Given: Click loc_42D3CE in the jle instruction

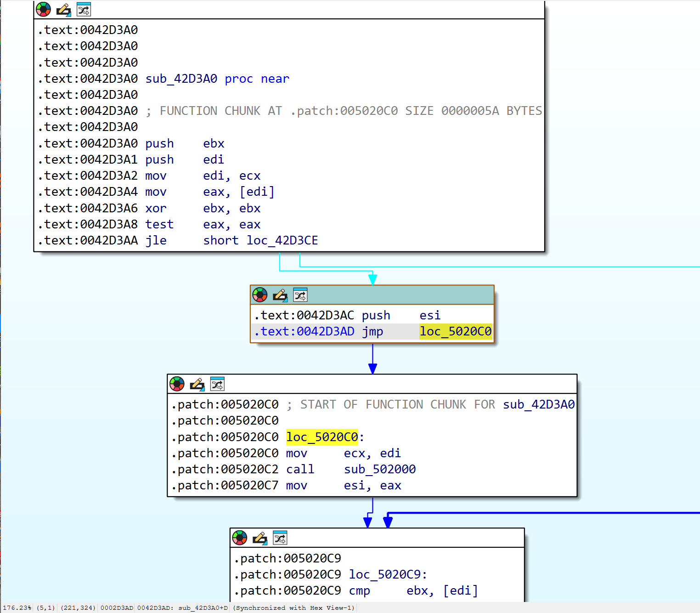Looking at the screenshot, I should point(282,240).
